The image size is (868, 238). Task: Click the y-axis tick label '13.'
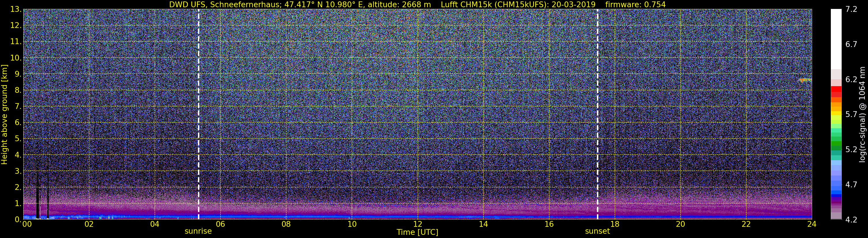(16, 10)
